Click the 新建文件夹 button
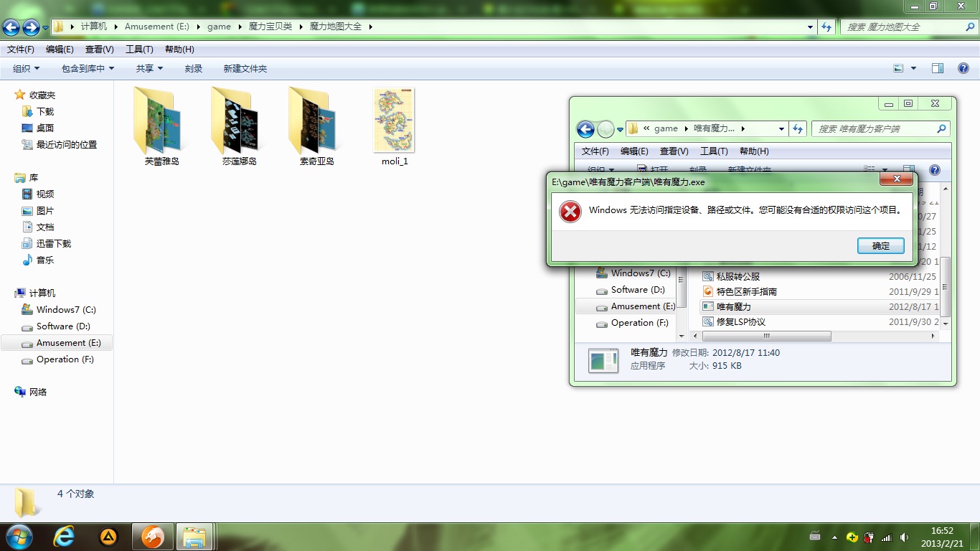Image resolution: width=980 pixels, height=551 pixels. [x=245, y=68]
